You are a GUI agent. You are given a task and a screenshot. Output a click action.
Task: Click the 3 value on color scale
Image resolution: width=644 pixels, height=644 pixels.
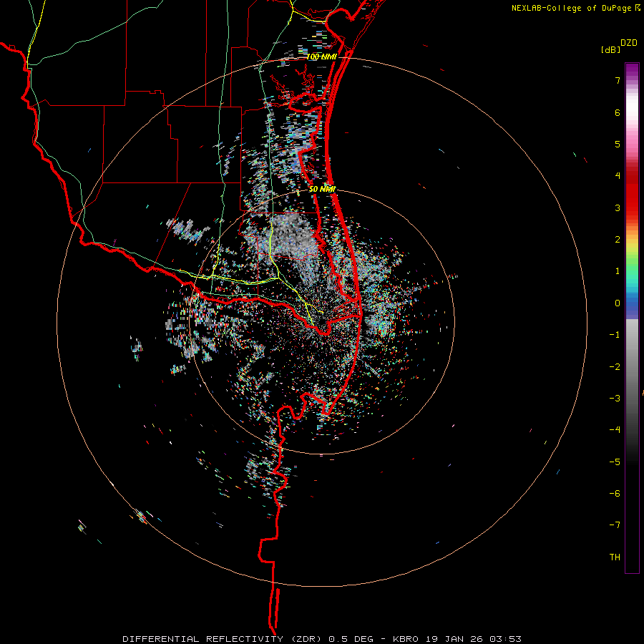point(618,208)
